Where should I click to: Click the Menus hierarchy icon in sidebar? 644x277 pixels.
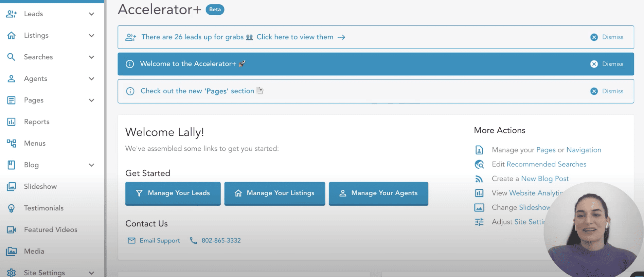point(11,143)
